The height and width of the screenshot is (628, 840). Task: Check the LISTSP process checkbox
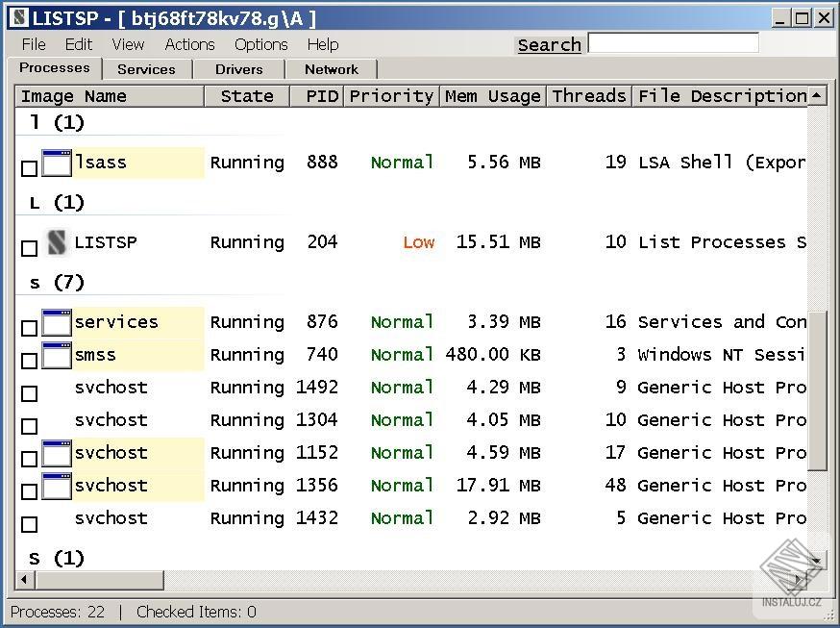point(29,248)
